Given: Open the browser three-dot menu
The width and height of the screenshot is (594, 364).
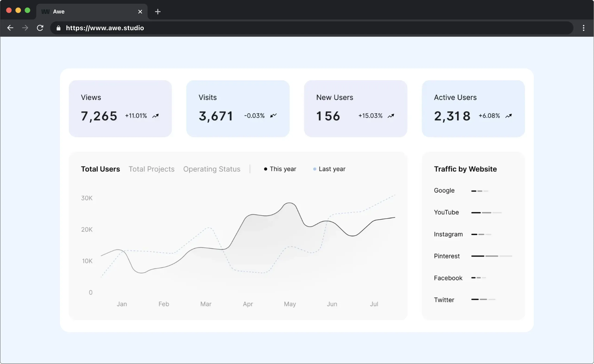Looking at the screenshot, I should (583, 28).
